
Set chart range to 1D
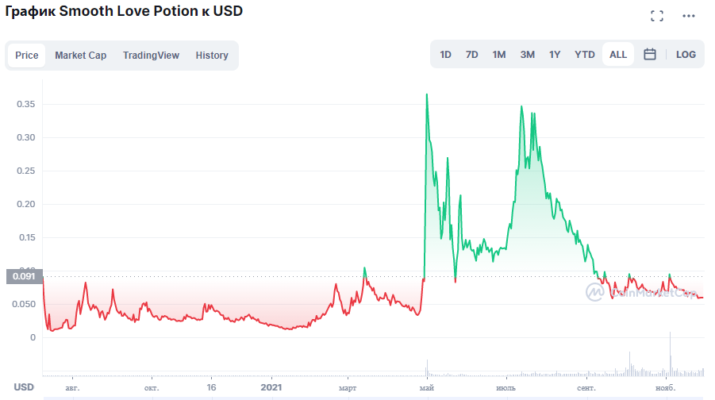(x=446, y=54)
